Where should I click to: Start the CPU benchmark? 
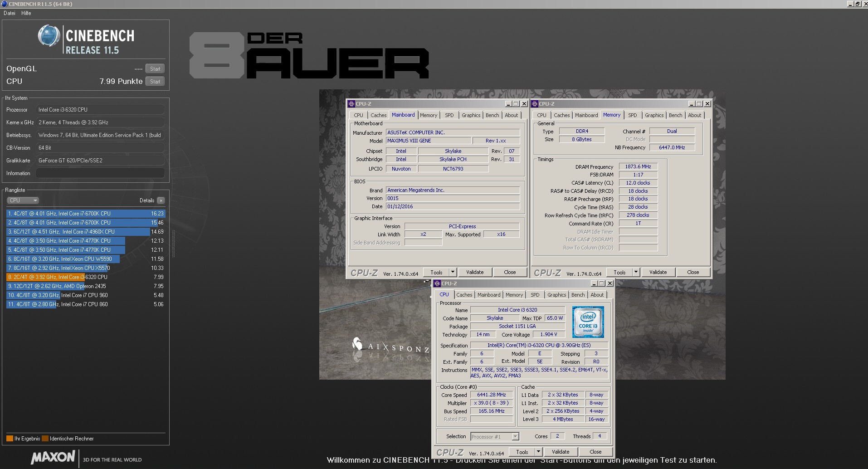155,82
